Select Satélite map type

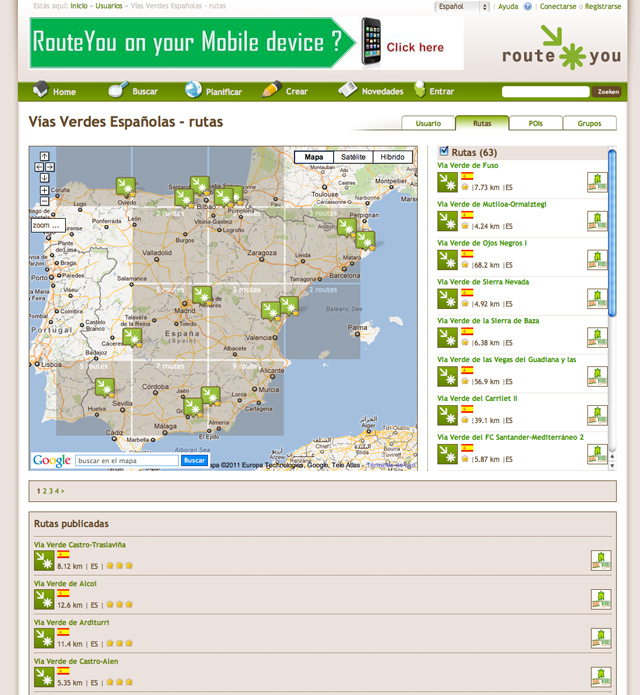tap(353, 157)
